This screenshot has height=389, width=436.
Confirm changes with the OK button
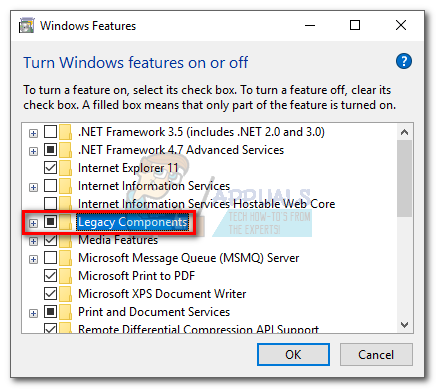pos(293,355)
